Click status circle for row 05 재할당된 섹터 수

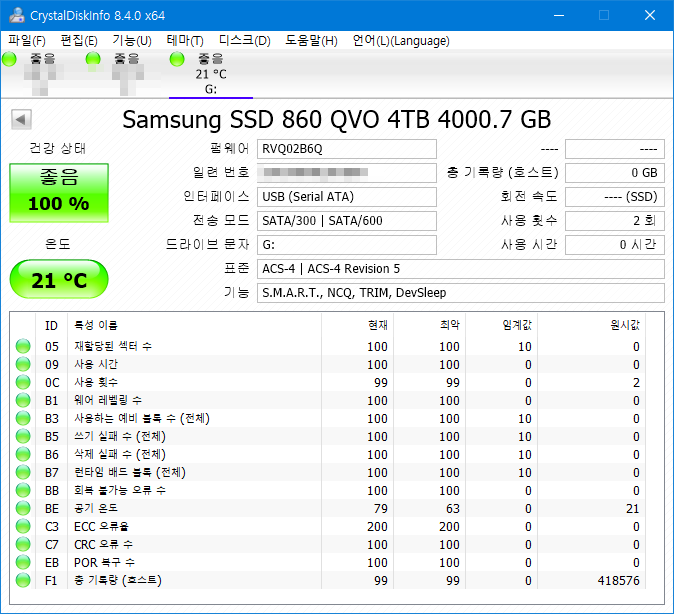(23, 346)
